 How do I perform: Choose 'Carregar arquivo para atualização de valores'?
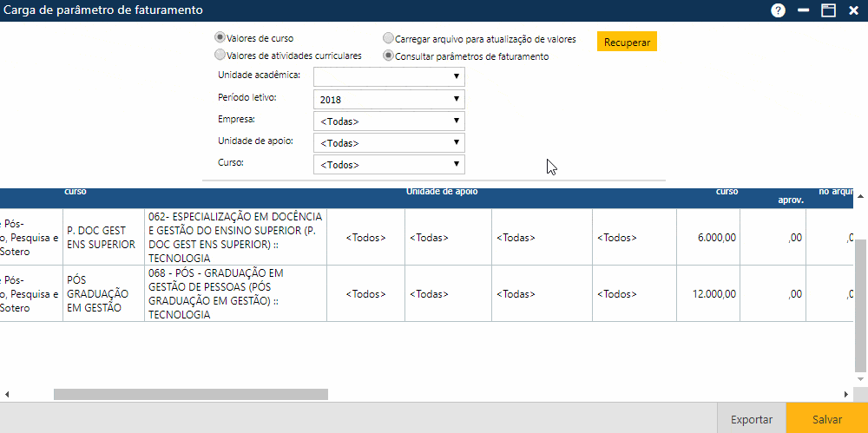coord(389,39)
